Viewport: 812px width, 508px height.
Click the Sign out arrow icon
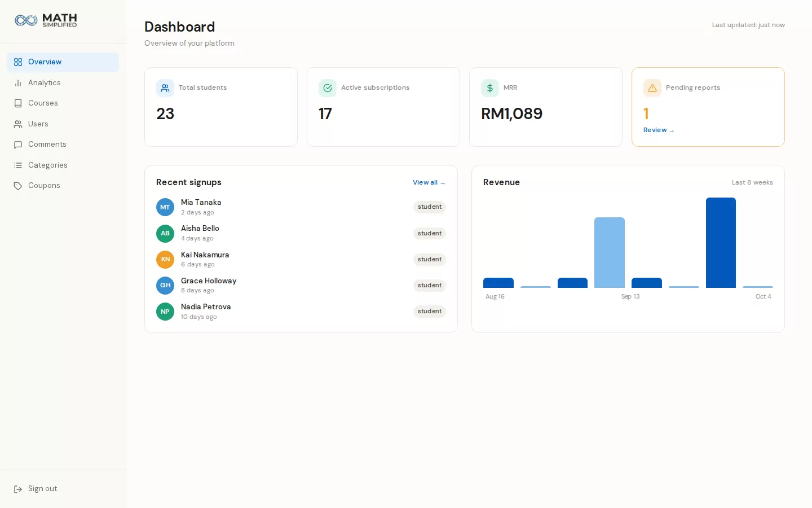pos(18,489)
